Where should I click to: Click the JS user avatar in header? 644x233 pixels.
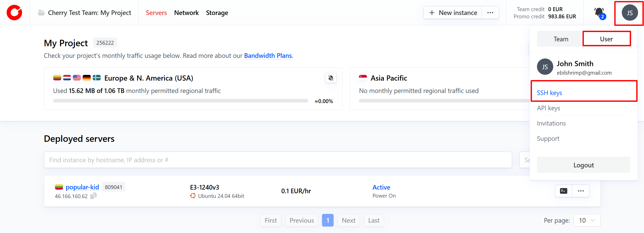pos(630,13)
